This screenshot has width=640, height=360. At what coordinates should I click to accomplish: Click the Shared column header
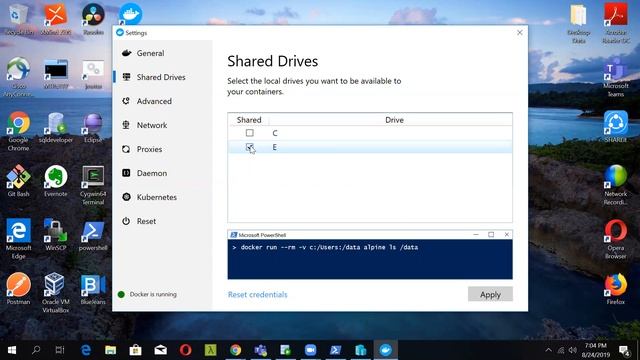click(249, 120)
